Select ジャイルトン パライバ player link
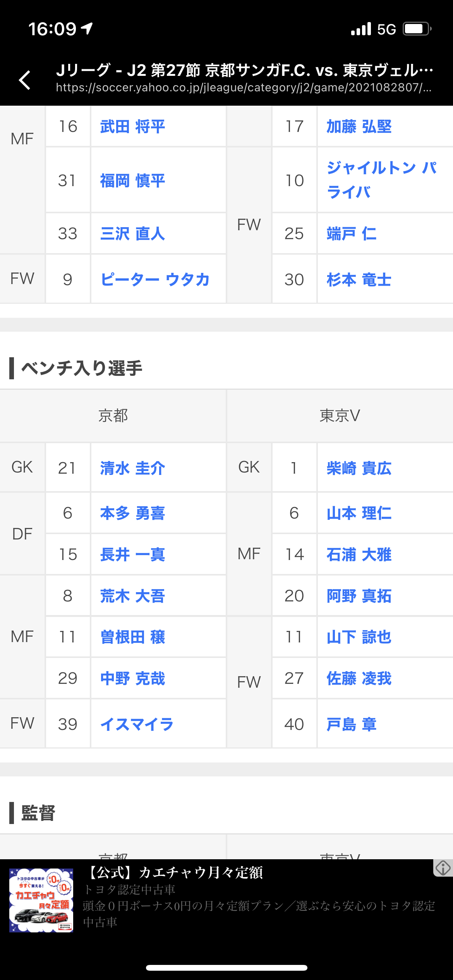 (381, 180)
